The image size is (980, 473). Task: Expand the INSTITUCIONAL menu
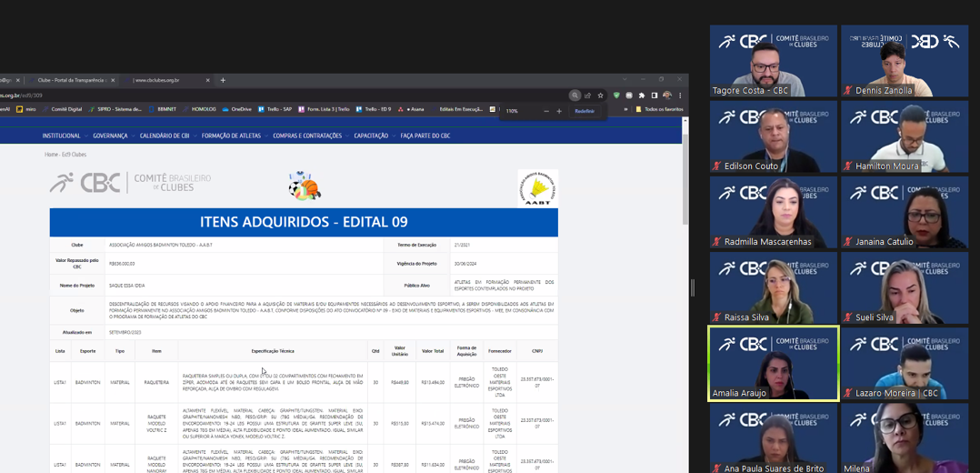64,136
